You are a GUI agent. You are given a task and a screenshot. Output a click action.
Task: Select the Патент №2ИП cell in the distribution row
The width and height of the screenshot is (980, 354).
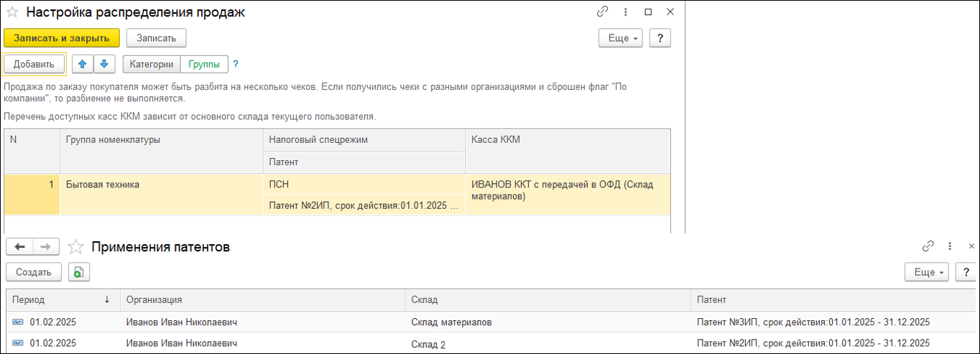click(364, 205)
